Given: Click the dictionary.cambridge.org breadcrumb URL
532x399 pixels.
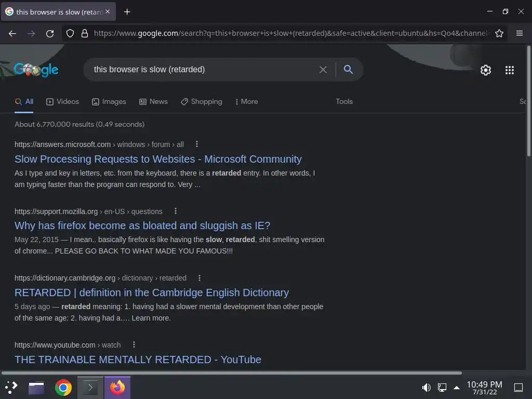Looking at the screenshot, I should (100, 278).
